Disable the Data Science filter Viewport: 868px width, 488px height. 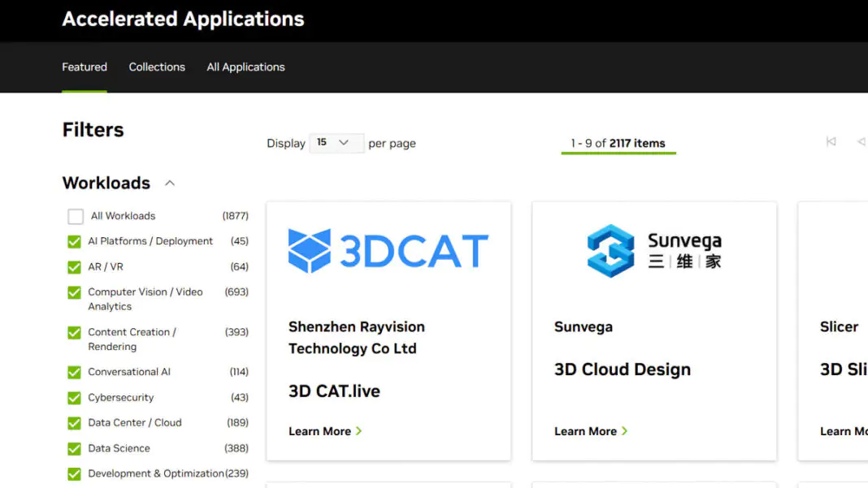point(75,448)
